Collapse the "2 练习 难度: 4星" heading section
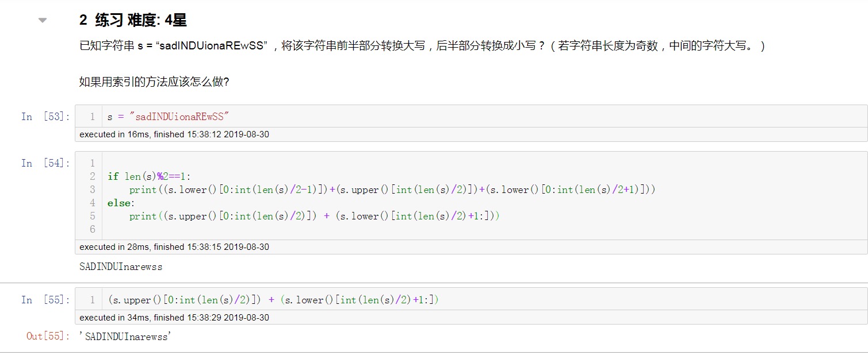Image resolution: width=868 pixels, height=355 pixels. (42, 21)
